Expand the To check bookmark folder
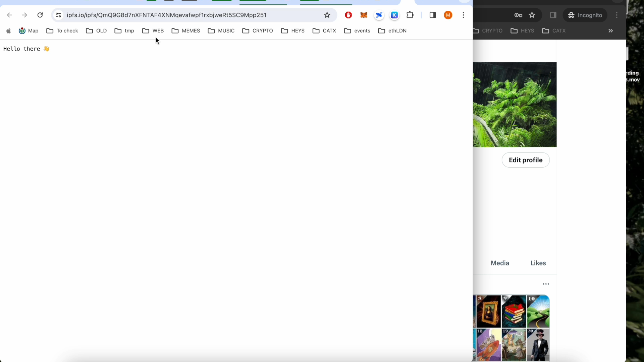The width and height of the screenshot is (644, 362). [62, 31]
